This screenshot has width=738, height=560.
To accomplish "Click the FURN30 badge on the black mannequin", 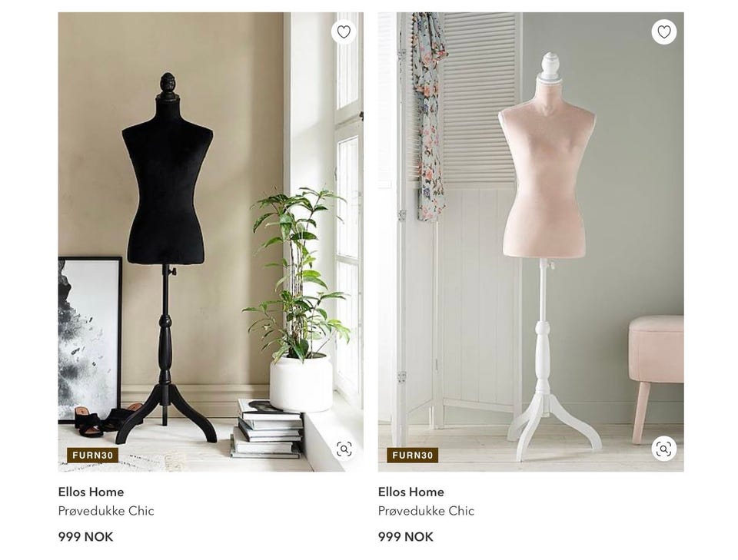I will click(x=93, y=456).
